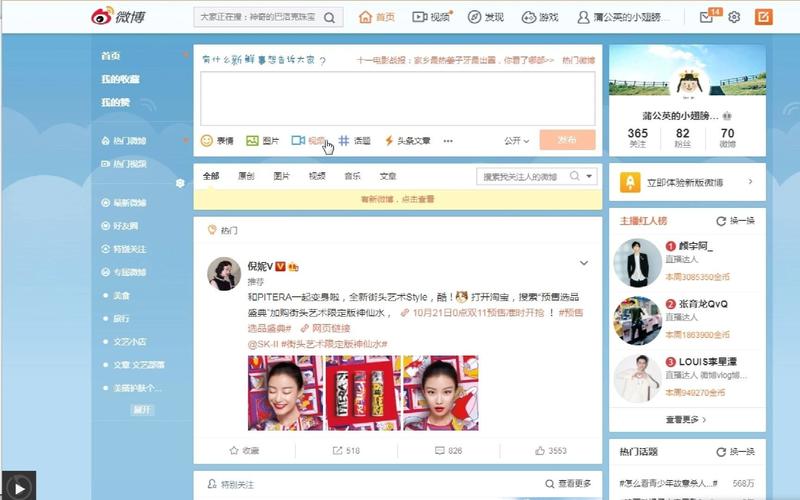Open the three-dot more options in composer
The width and height of the screenshot is (800, 500).
click(x=448, y=141)
